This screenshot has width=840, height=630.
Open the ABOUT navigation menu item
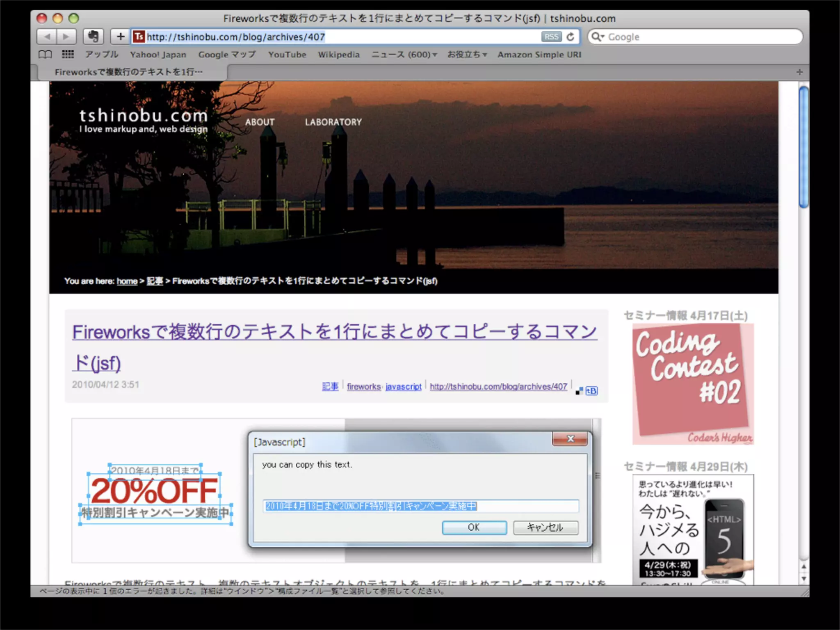[x=260, y=122]
